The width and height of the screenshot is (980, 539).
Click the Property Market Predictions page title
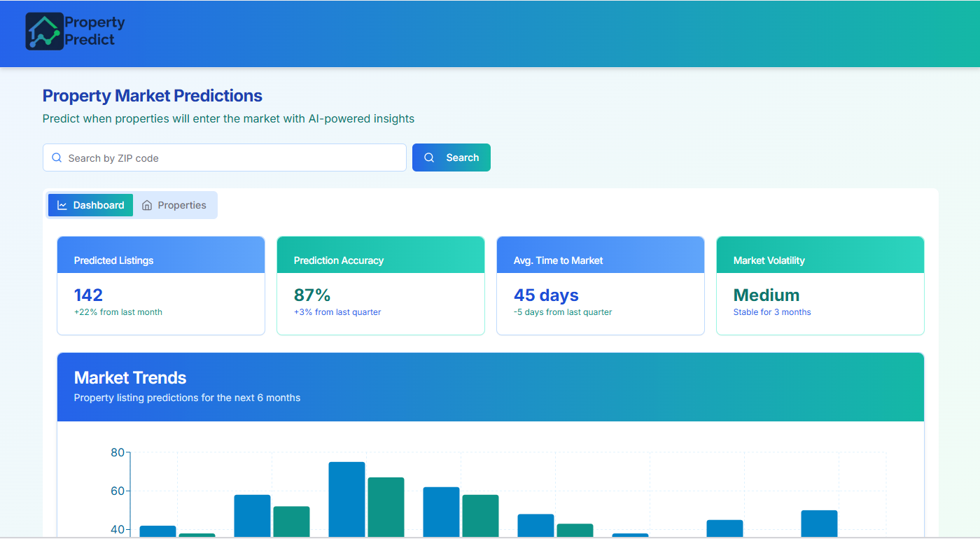(x=153, y=96)
